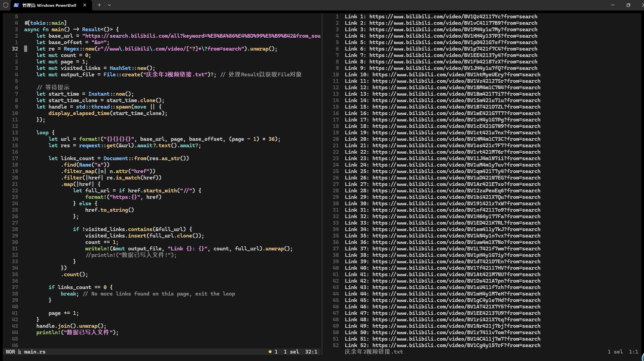The image size is (644, 361).
Task: Open a new terminal tab
Action: 99,5
